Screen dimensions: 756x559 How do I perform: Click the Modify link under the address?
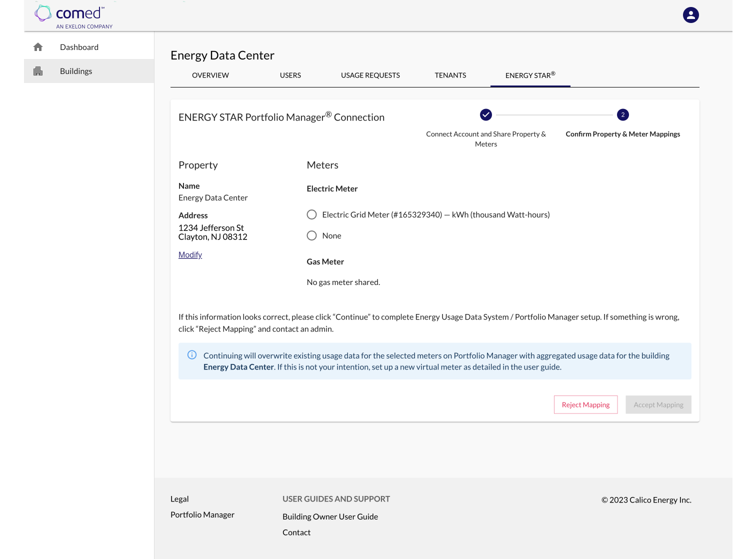pyautogui.click(x=190, y=255)
